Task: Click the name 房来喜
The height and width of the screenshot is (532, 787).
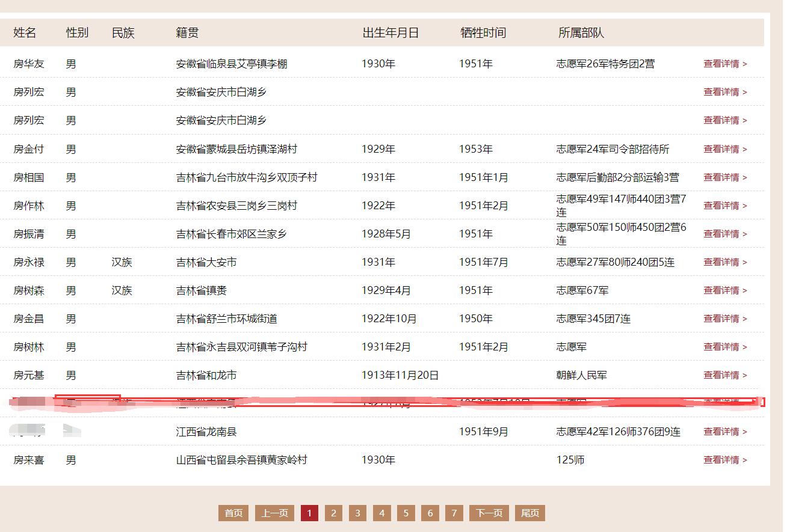Action: click(29, 460)
